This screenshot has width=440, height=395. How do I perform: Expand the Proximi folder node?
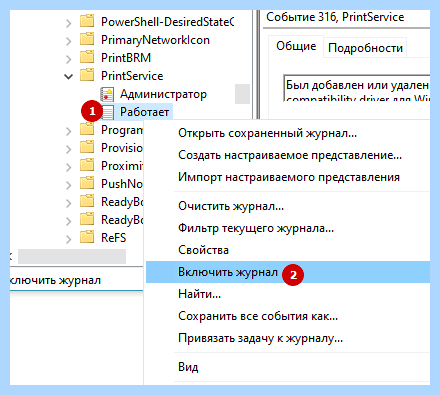[68, 167]
